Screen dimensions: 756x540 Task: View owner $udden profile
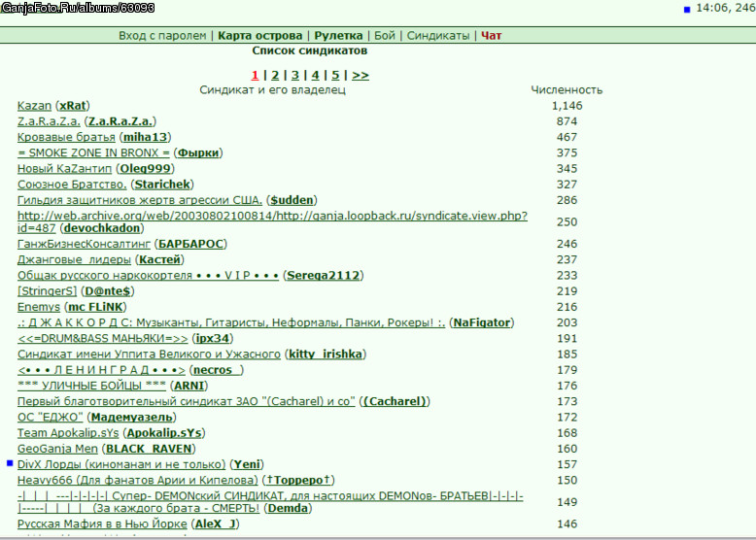pyautogui.click(x=292, y=200)
